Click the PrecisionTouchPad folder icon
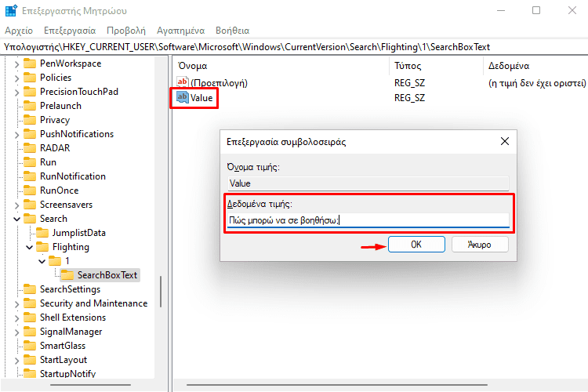588x392 pixels. click(30, 92)
